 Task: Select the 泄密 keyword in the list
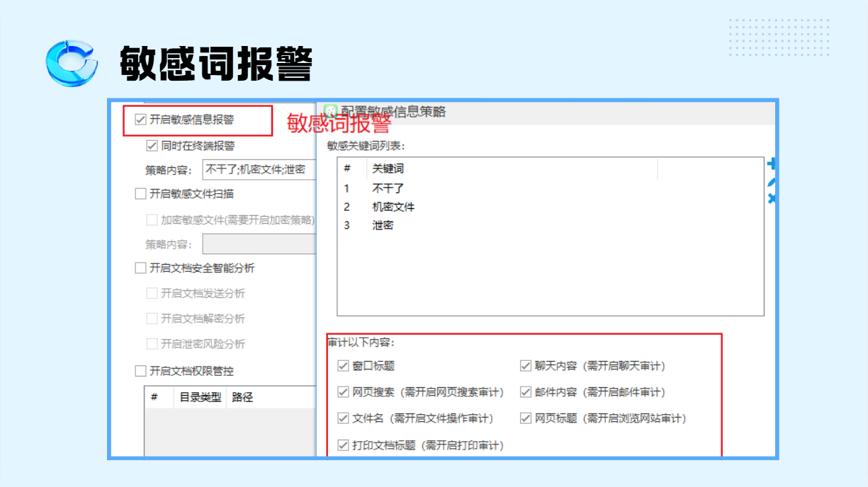pyautogui.click(x=383, y=225)
